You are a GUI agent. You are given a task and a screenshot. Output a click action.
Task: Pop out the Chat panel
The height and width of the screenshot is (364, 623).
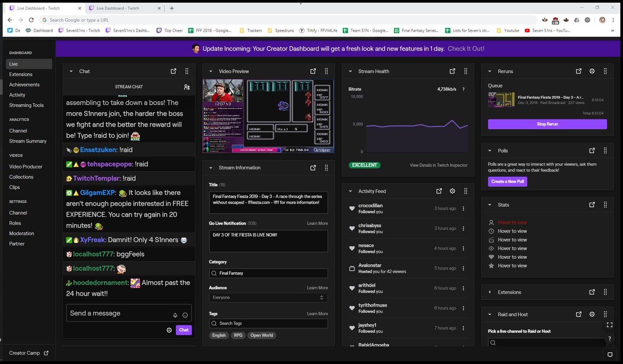[x=173, y=71]
